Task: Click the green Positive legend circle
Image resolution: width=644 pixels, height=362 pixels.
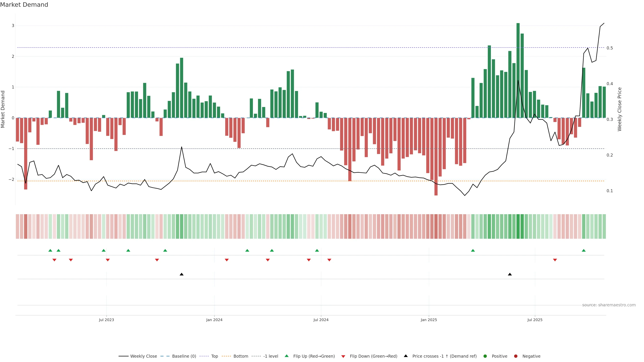Action: (x=485, y=356)
